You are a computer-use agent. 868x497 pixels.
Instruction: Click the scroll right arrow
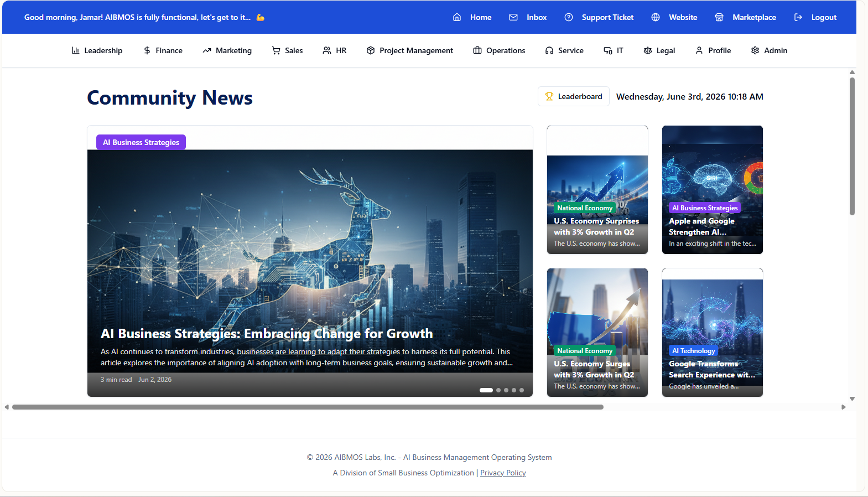pos(843,407)
